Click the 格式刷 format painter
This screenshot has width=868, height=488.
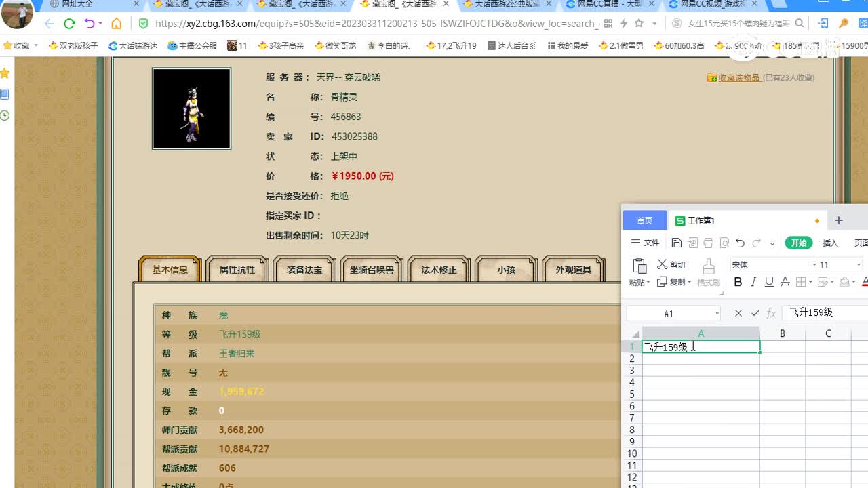pyautogui.click(x=709, y=272)
